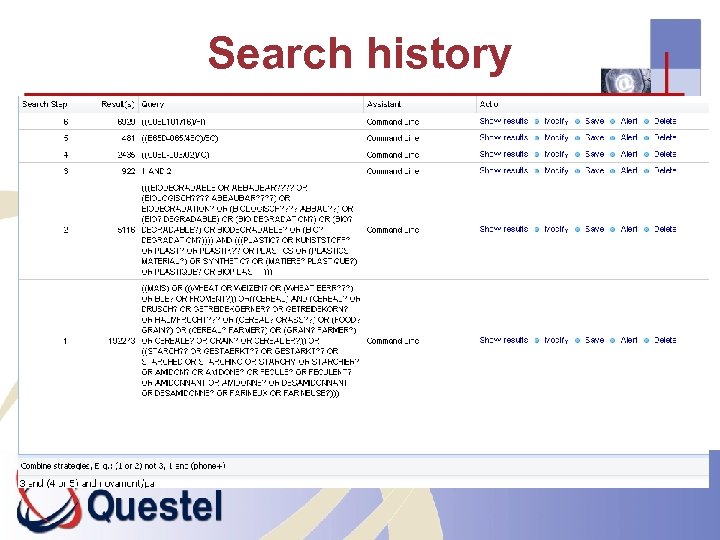Set Alert on the '1 AND 2' step
The width and height of the screenshot is (720, 540).
click(629, 171)
